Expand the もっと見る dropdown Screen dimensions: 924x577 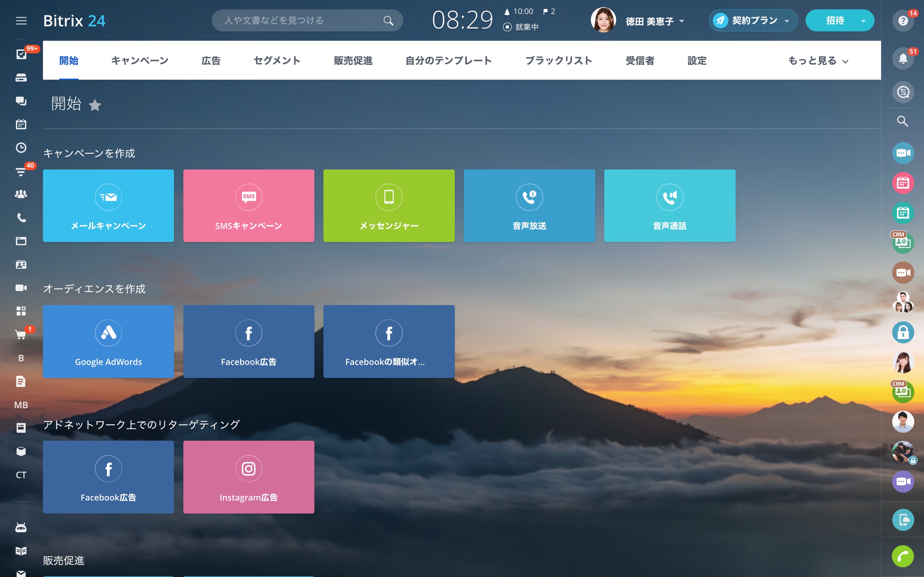pos(818,61)
